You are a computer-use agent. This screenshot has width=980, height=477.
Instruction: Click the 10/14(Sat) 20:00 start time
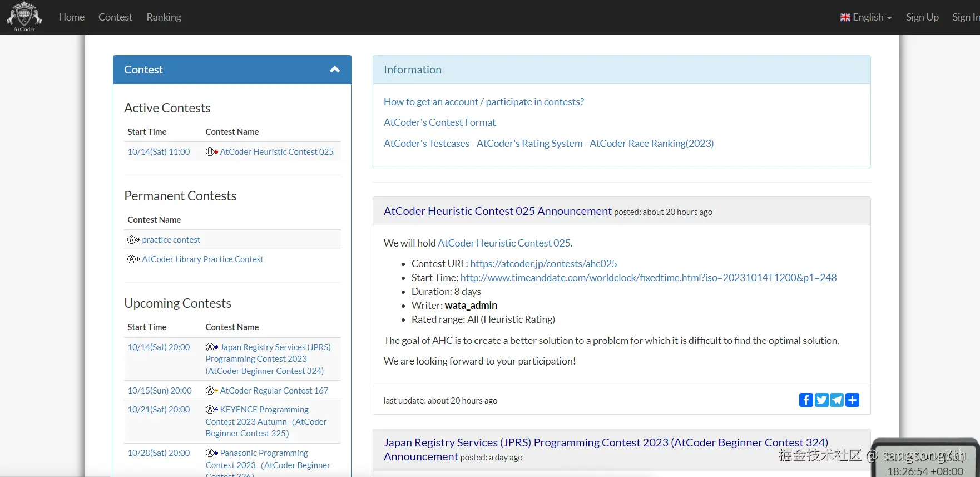(159, 347)
